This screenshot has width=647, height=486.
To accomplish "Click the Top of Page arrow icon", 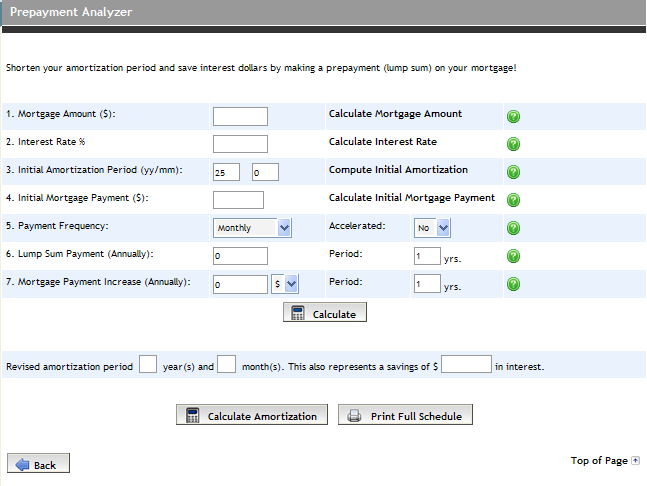I will [635, 460].
